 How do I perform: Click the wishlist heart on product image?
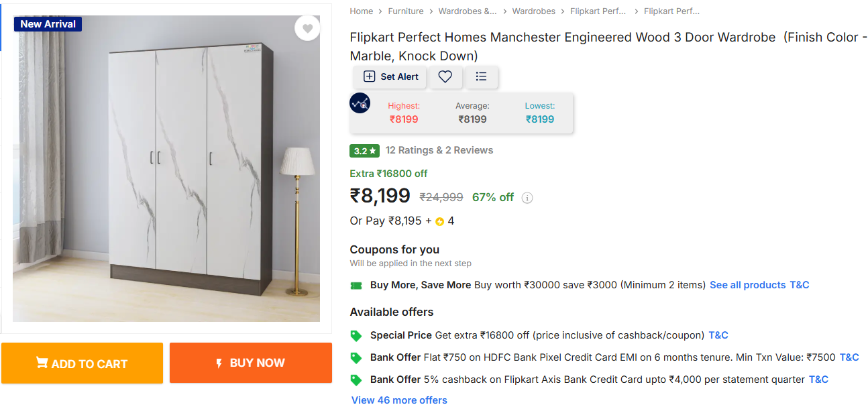[307, 28]
